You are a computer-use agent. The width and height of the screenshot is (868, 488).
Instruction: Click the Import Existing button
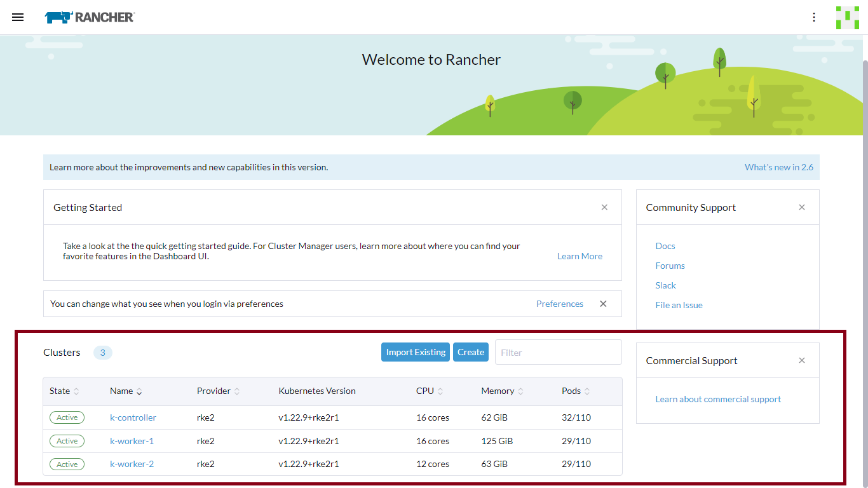pyautogui.click(x=416, y=352)
